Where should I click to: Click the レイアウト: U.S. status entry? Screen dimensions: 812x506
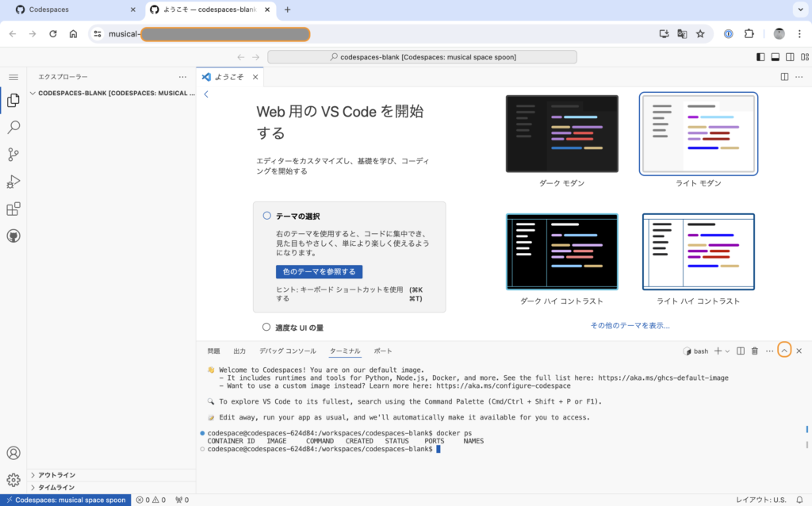(761, 500)
